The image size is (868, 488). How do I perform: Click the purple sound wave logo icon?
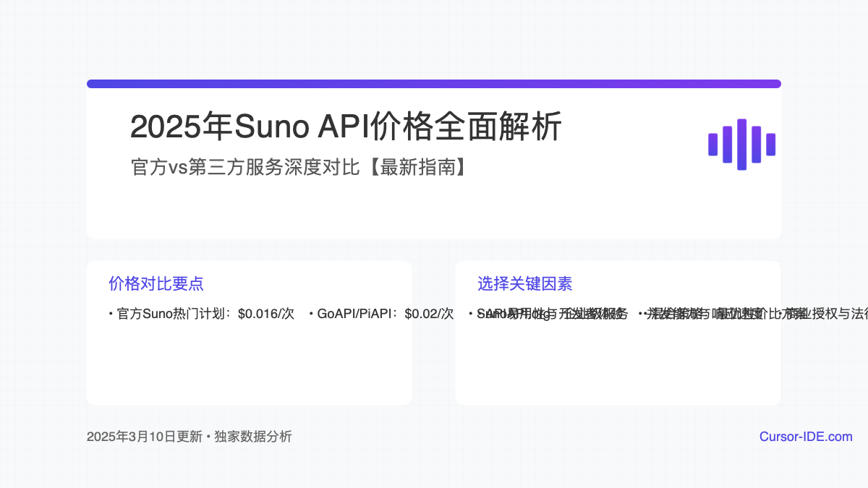pyautogui.click(x=741, y=144)
